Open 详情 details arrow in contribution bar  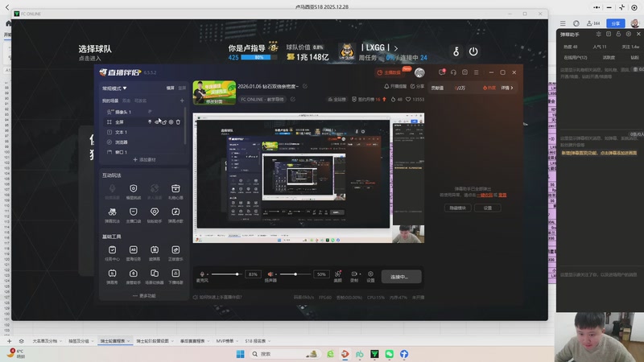pos(507,88)
